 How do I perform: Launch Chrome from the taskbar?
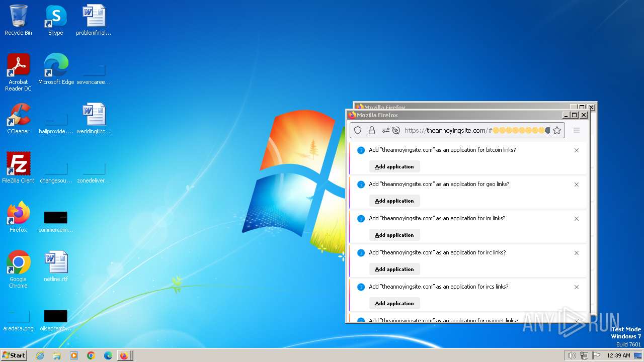pos(91,355)
